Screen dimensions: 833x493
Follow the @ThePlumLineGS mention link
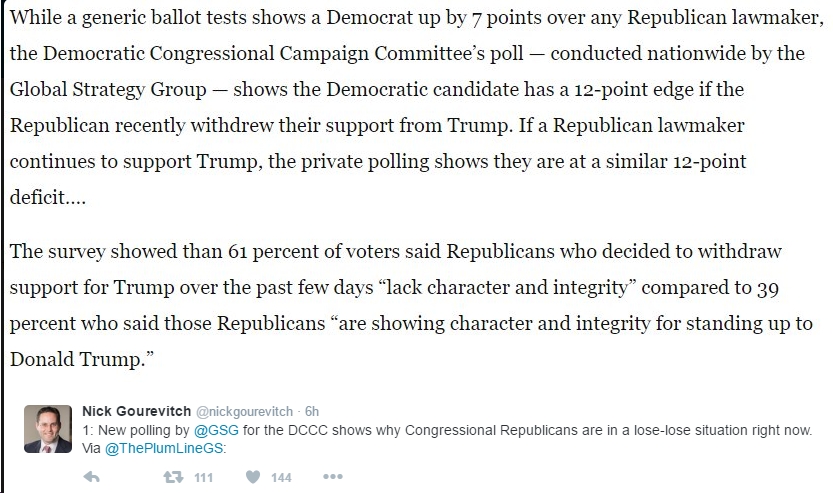[165, 448]
